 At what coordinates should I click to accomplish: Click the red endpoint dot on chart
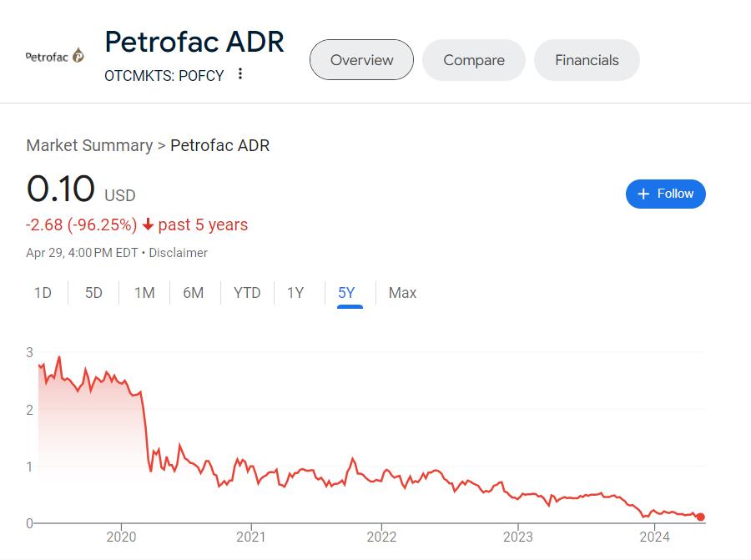pos(701,517)
